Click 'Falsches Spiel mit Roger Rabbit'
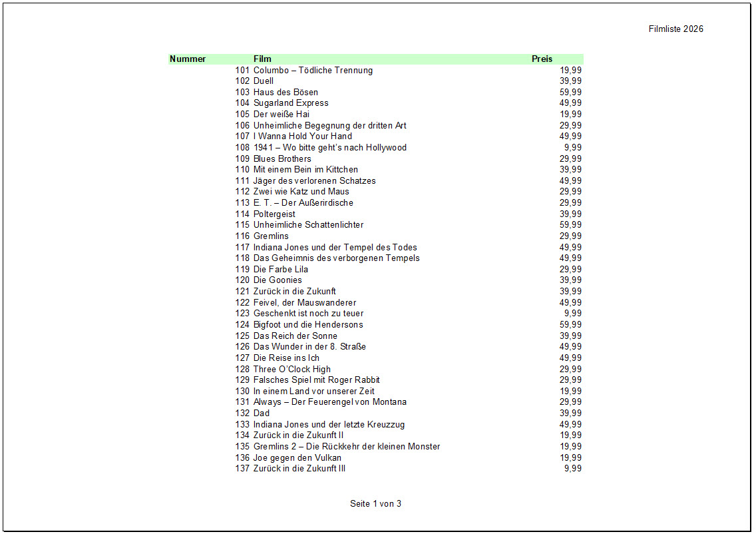 pos(317,380)
